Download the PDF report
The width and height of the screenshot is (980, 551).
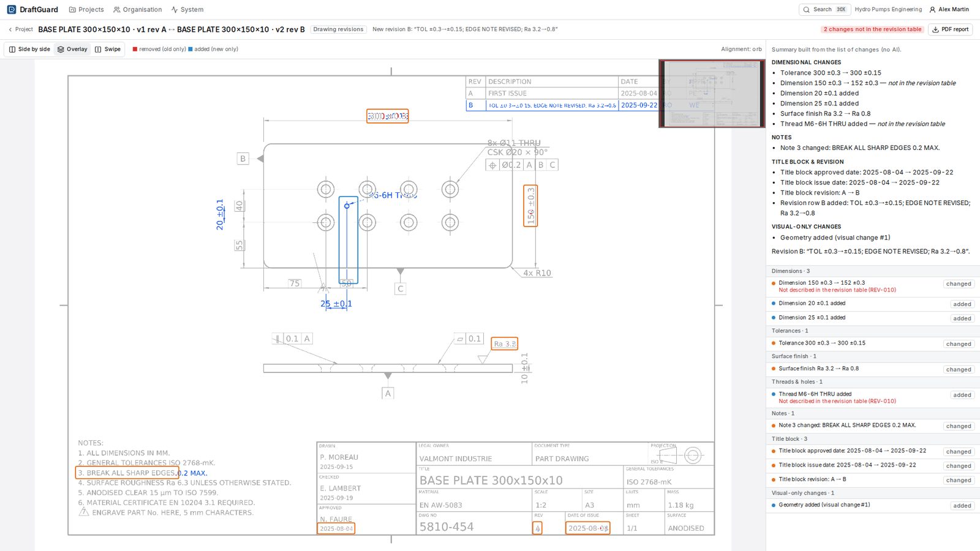pyautogui.click(x=951, y=29)
